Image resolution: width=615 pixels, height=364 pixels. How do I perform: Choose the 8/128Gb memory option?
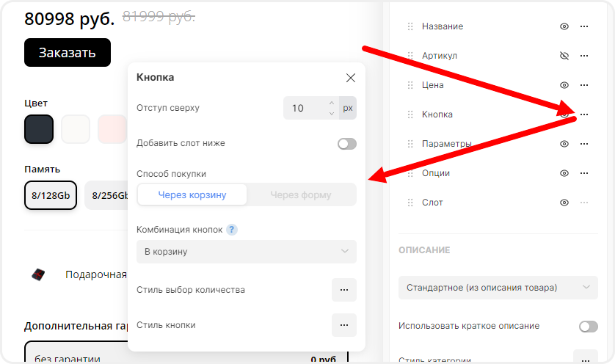pos(51,196)
